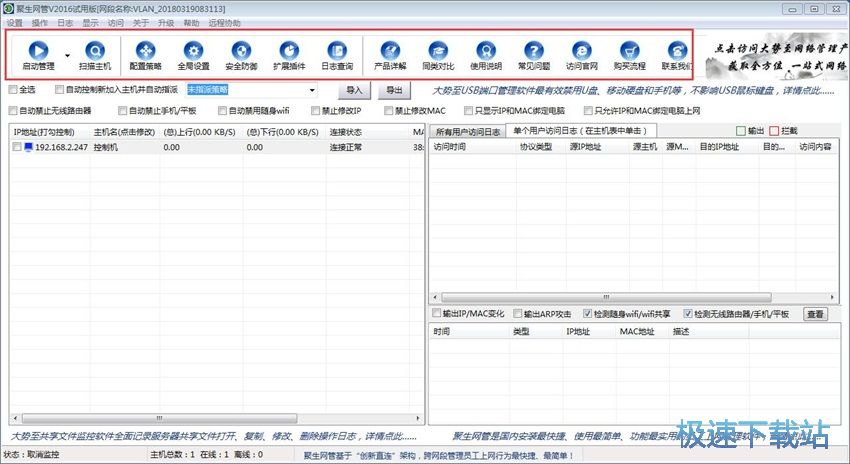This screenshot has width=850, height=464.
Task: Click the 产品详解 toolbar icon
Action: [x=390, y=51]
